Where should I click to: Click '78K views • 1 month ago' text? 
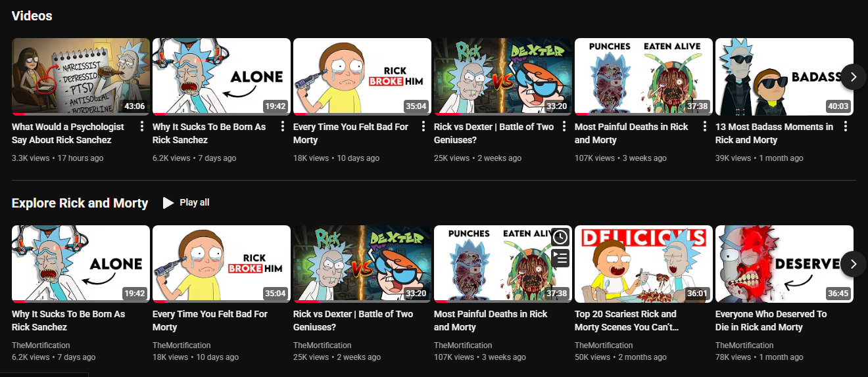click(759, 357)
